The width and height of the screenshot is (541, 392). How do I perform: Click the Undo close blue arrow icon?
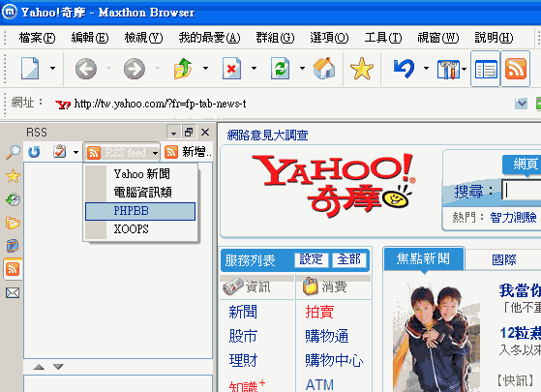[404, 69]
